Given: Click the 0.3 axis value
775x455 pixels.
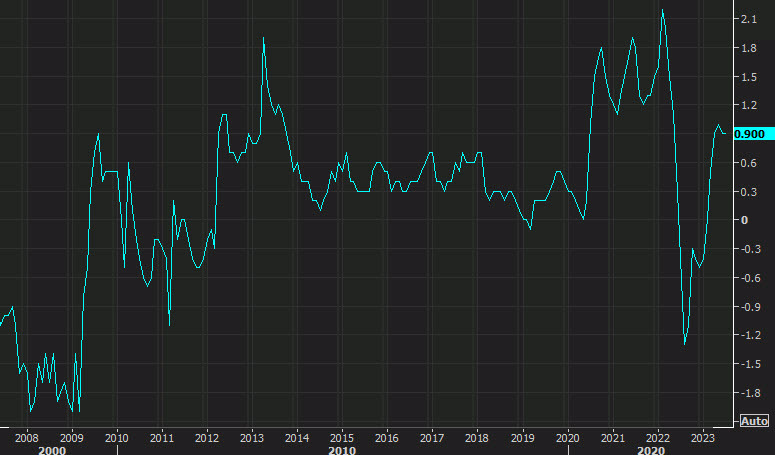Looking at the screenshot, I should [x=749, y=192].
